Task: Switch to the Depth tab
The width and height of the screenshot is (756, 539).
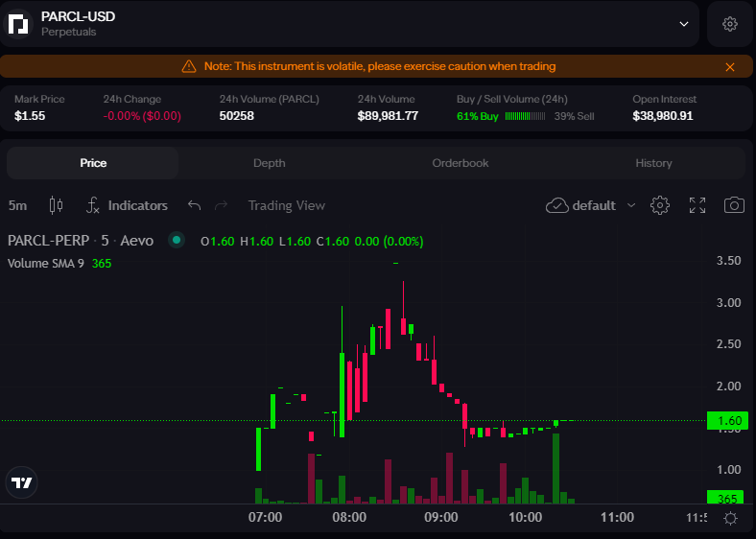Action: pyautogui.click(x=269, y=163)
